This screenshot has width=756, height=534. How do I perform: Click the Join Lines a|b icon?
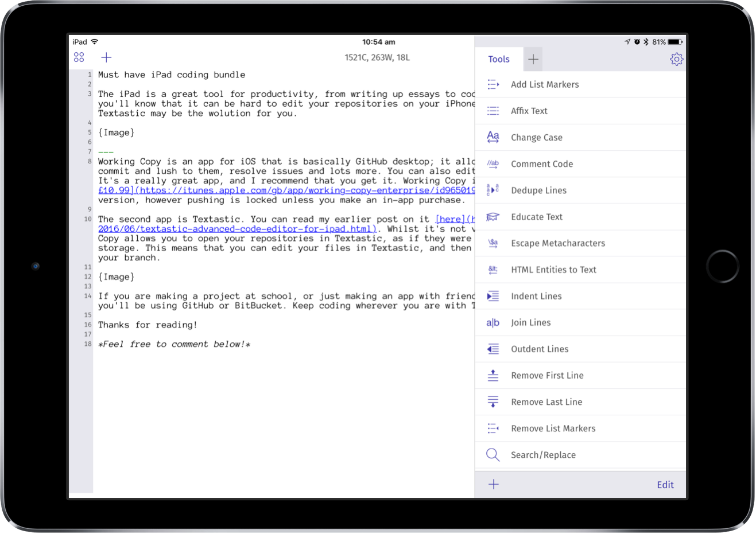click(493, 322)
